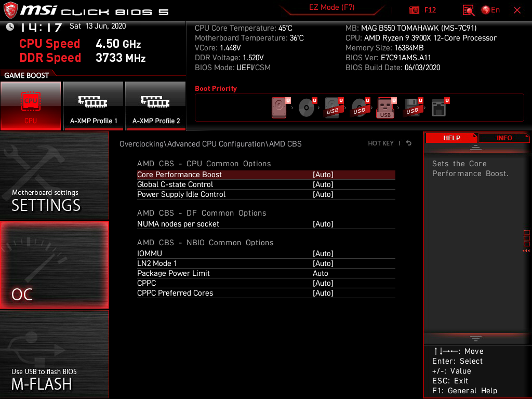This screenshot has width=532, height=399.
Task: Click the back arrow beside HOT KEY
Action: click(x=409, y=143)
